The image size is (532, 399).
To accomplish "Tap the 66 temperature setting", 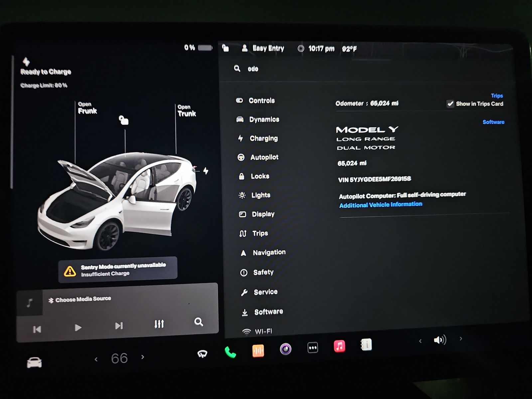I will [119, 358].
